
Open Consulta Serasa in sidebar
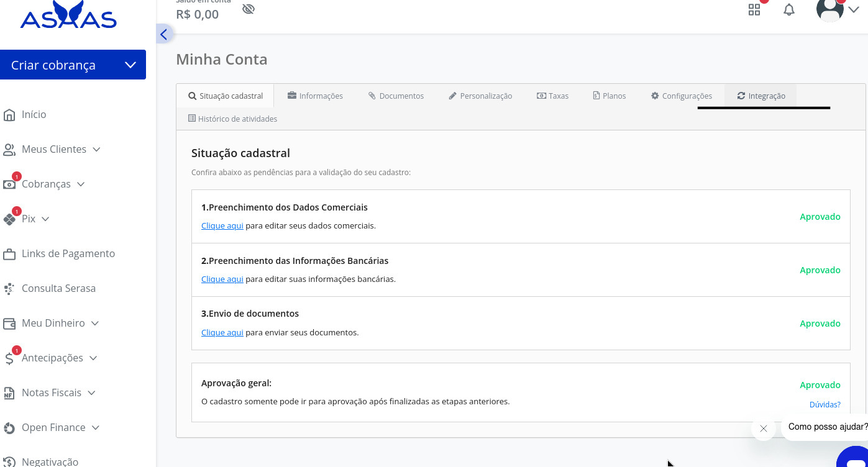point(58,288)
